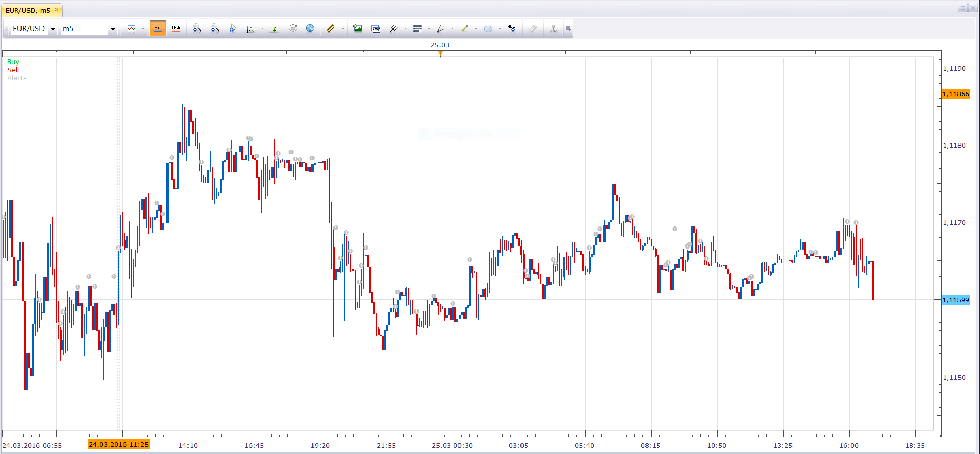Select the ellipse shape drawing tool
The image size is (980, 454).
coord(488,29)
